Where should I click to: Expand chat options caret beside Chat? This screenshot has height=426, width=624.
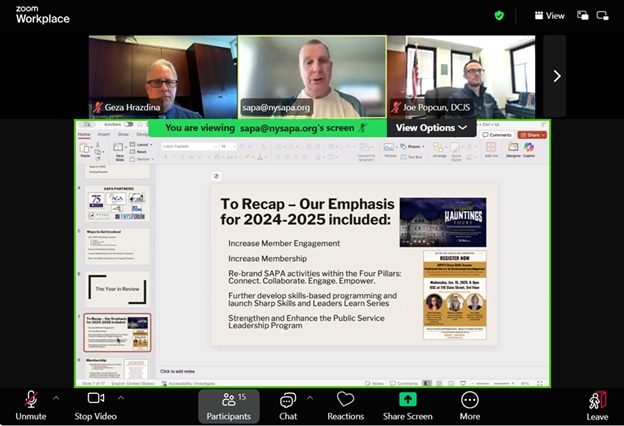[310, 397]
